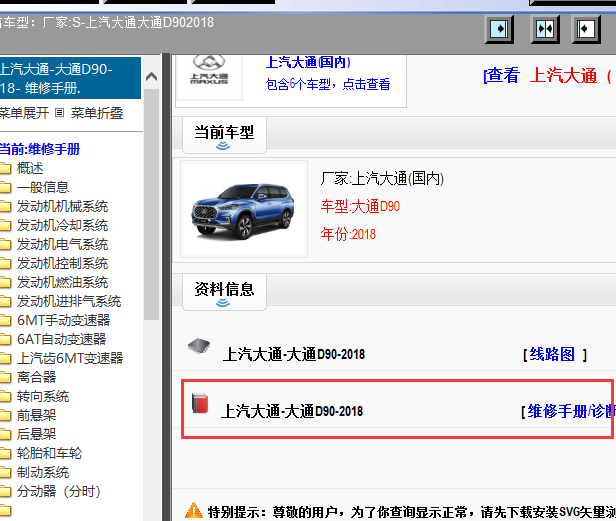Image resolution: width=616 pixels, height=521 pixels.
Task: Click the center split panel layout button
Action: pos(545,29)
